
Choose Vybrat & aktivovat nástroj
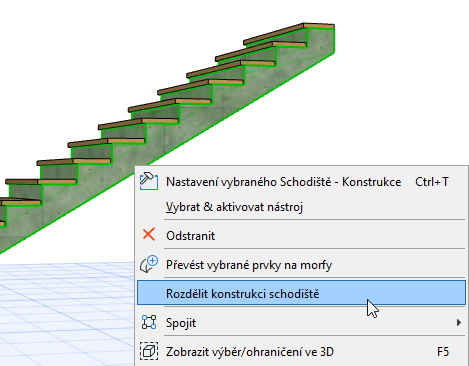coord(301,207)
